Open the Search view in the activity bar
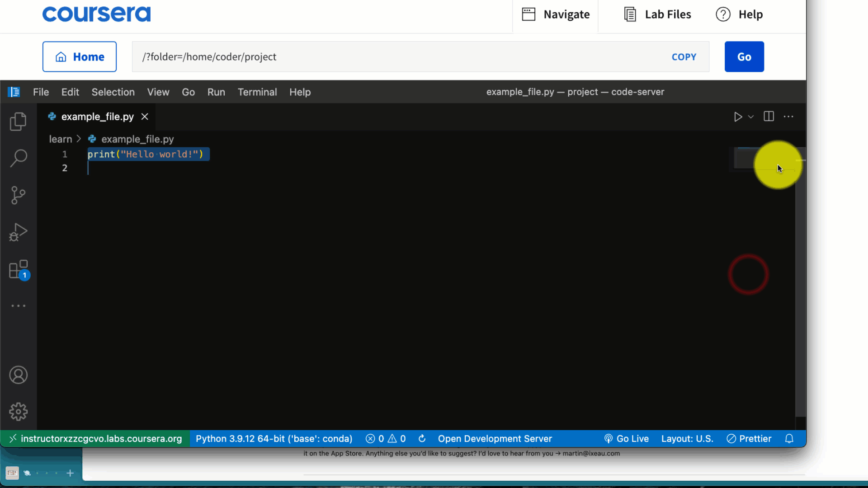 point(18,158)
